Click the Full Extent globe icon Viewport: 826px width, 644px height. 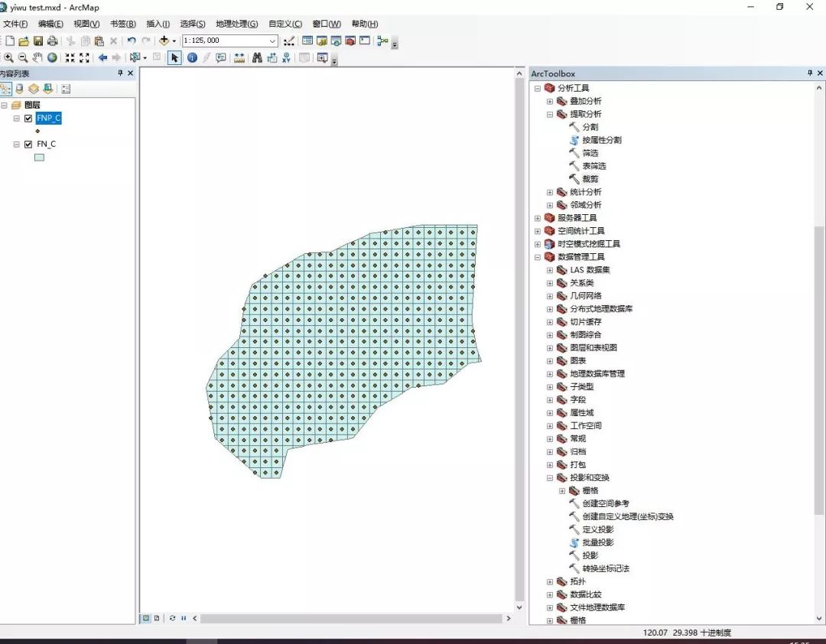pos(52,57)
